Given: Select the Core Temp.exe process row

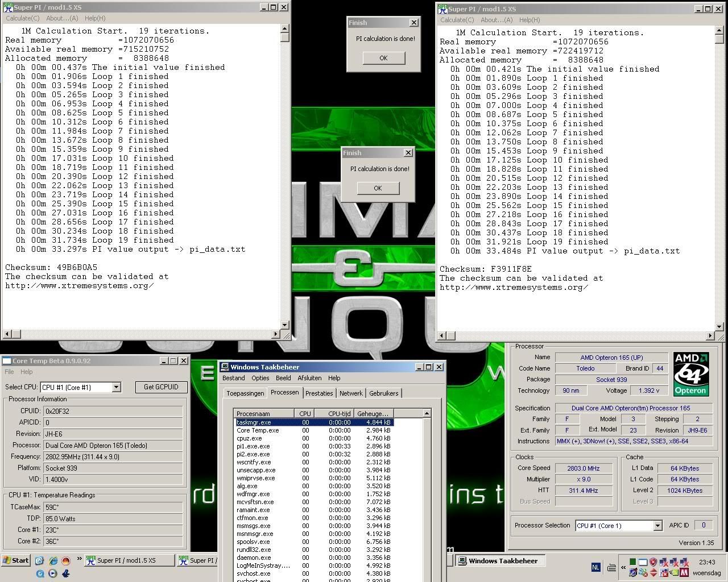Looking at the screenshot, I should [x=313, y=430].
